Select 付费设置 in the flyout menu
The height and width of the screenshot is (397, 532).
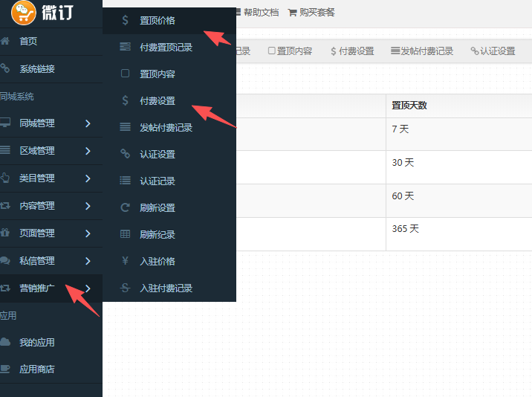click(x=158, y=101)
